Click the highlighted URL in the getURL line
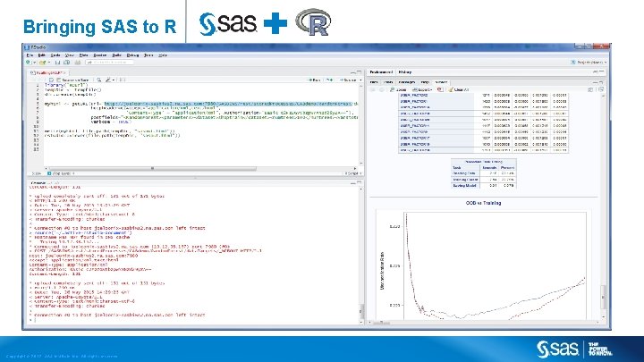 coord(228,104)
